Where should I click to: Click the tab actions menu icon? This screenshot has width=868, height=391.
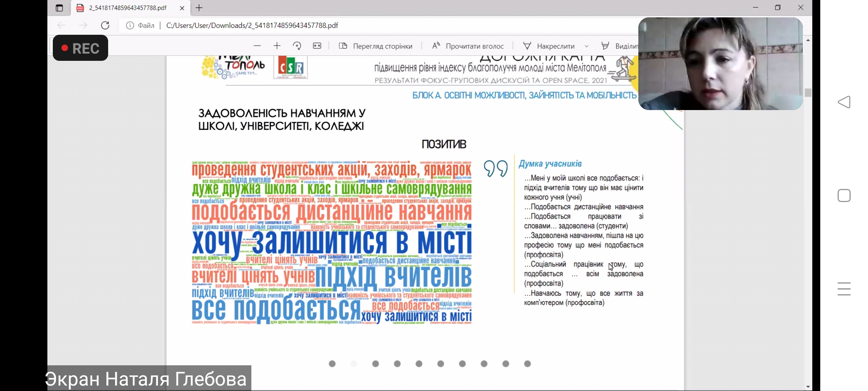pos(59,8)
